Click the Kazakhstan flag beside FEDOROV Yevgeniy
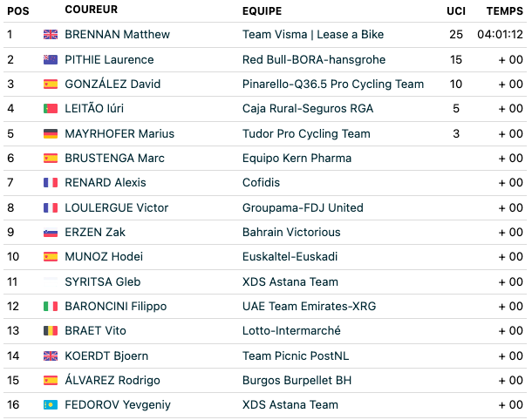532x420 pixels. pyautogui.click(x=51, y=404)
